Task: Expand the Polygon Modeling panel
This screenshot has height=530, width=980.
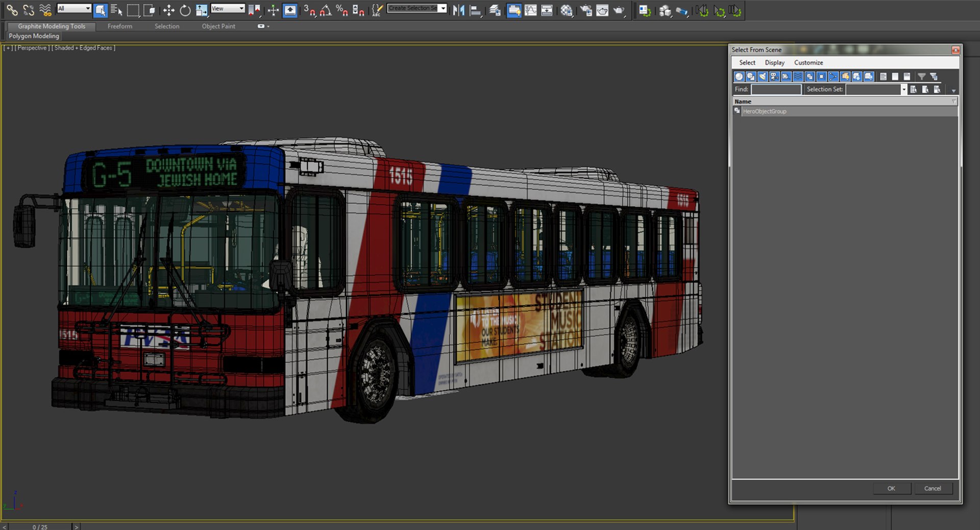Action: pyautogui.click(x=34, y=36)
